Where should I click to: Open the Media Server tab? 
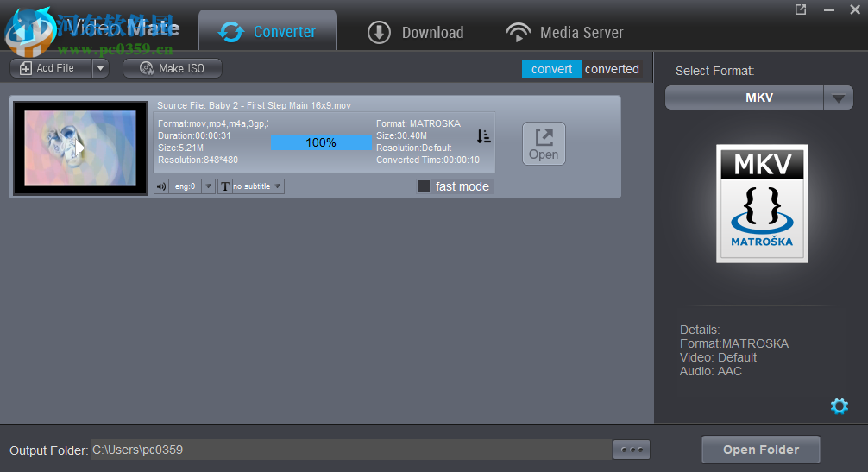point(564,32)
